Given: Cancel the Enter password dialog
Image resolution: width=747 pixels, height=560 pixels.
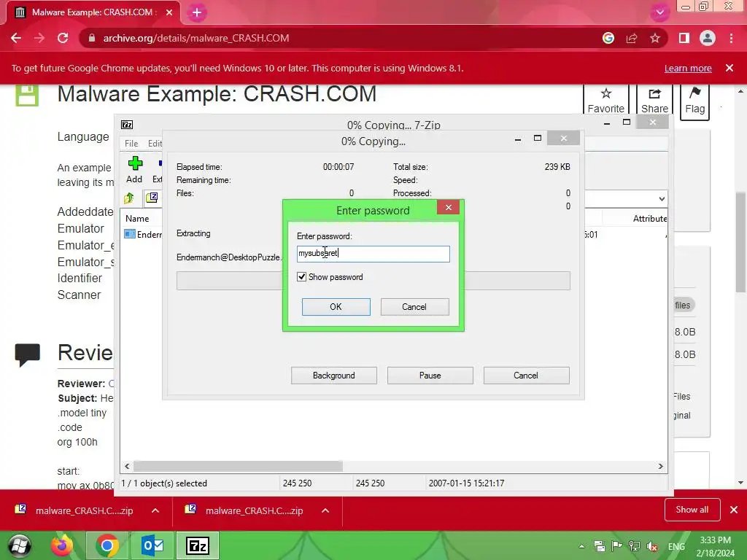Looking at the screenshot, I should tap(414, 307).
